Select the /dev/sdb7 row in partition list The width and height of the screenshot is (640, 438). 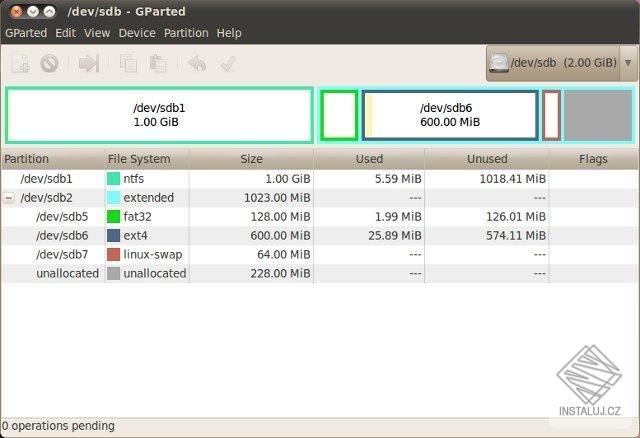coord(320,255)
